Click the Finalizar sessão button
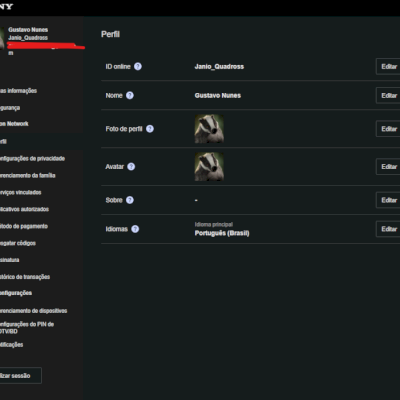This screenshot has height=400, width=400. pyautogui.click(x=20, y=376)
